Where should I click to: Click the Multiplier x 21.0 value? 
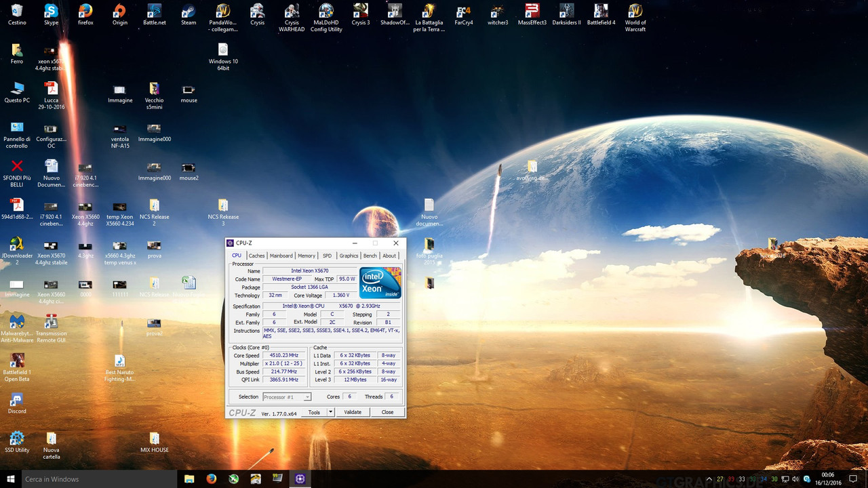[x=284, y=363]
